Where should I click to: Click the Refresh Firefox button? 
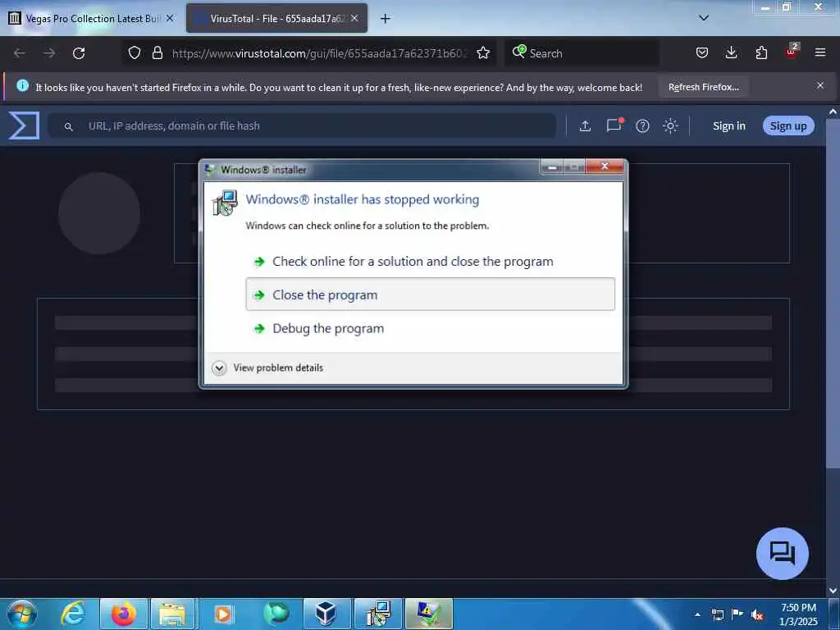click(x=703, y=87)
